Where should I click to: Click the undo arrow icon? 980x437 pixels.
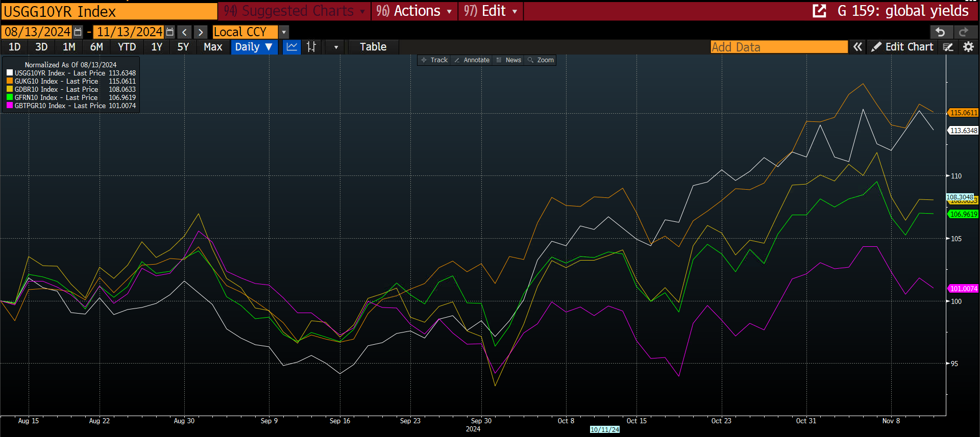click(940, 32)
